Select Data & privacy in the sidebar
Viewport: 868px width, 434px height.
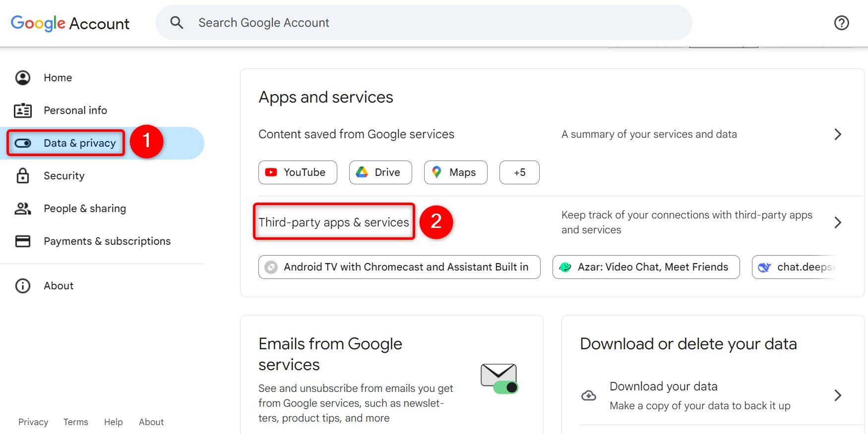(79, 143)
